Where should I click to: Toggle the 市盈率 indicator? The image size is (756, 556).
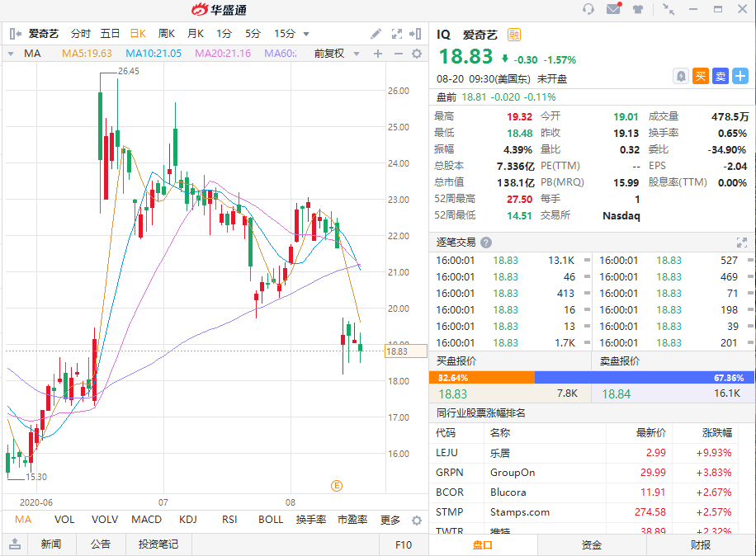[352, 520]
